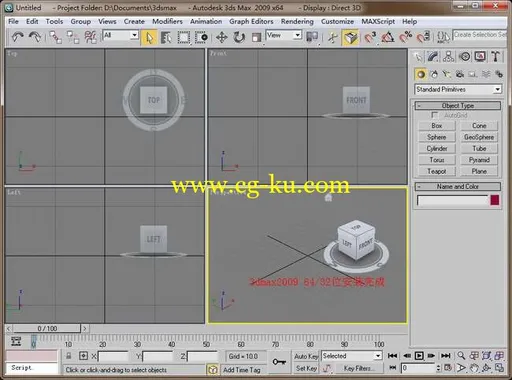Open the MAXScript menu
512x380 pixels.
pyautogui.click(x=378, y=21)
